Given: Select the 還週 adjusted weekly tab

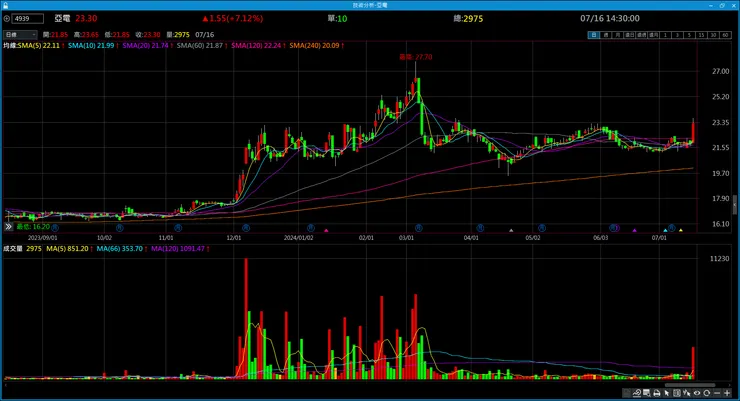Looking at the screenshot, I should [x=641, y=35].
